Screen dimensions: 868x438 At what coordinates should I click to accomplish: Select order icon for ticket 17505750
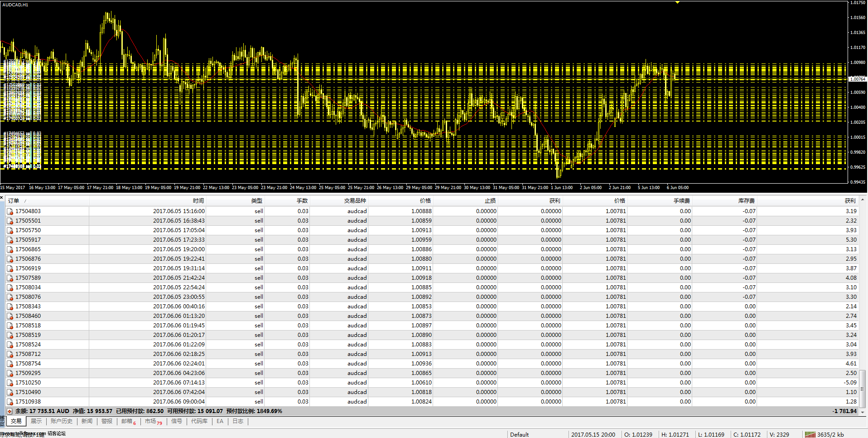[x=10, y=230]
